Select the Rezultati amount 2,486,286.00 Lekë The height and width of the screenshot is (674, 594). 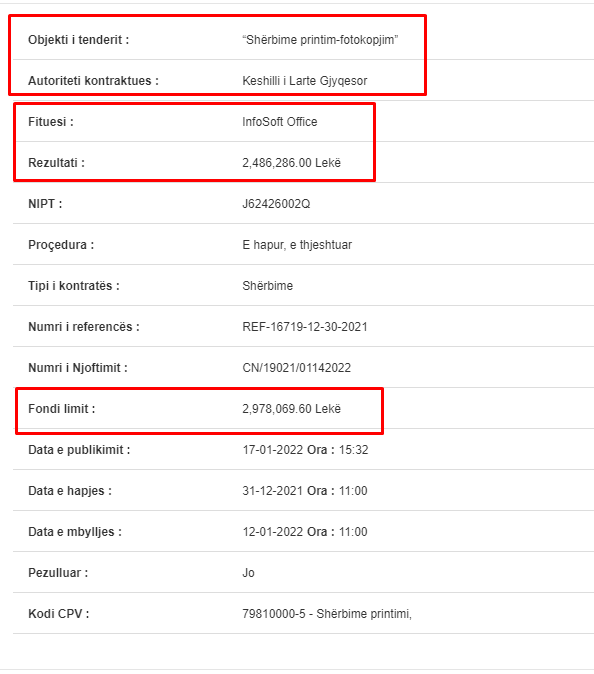291,163
